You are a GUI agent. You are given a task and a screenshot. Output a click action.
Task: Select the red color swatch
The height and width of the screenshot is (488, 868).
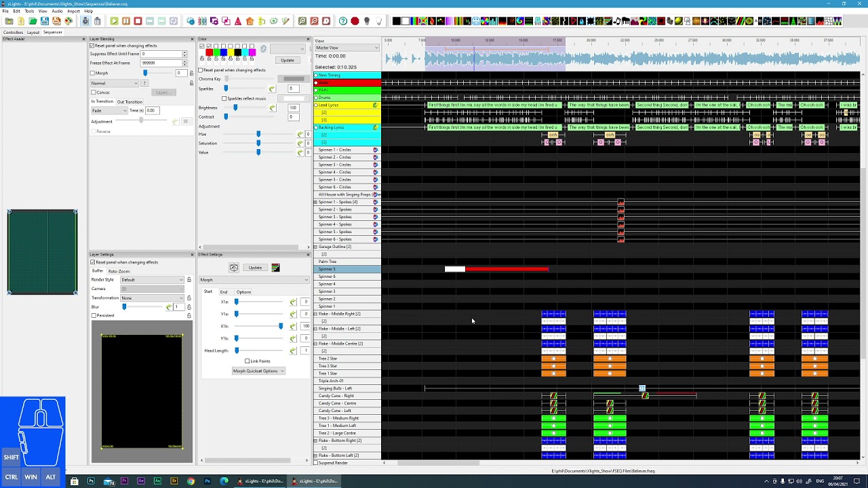(209, 52)
